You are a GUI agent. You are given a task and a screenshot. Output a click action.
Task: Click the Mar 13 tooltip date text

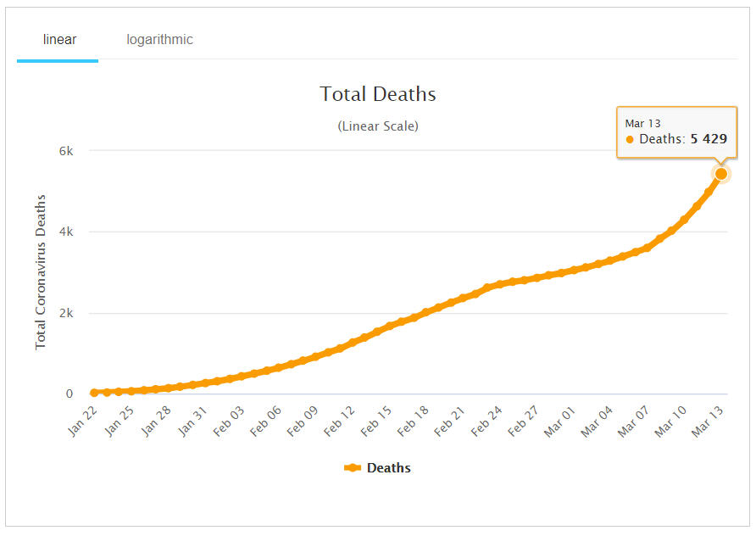(x=642, y=124)
